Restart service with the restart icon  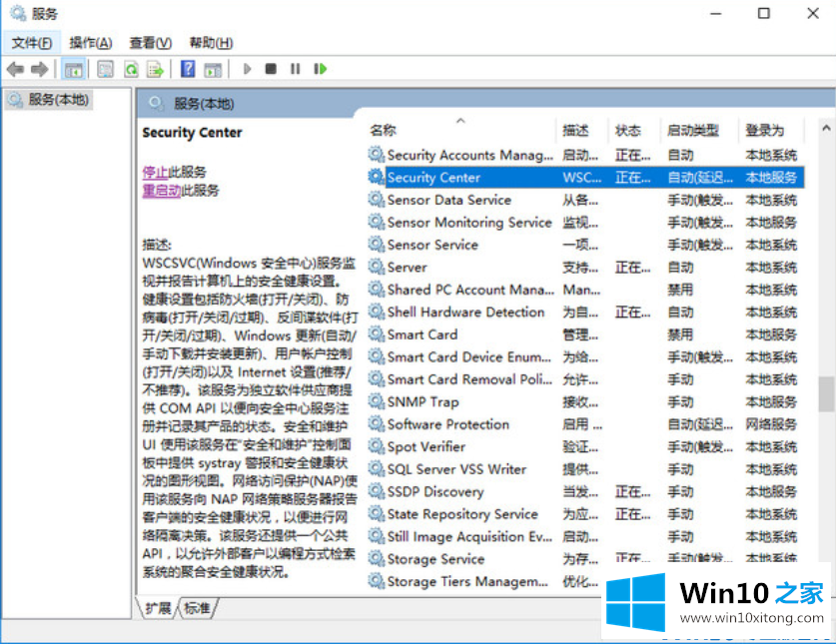coord(320,69)
